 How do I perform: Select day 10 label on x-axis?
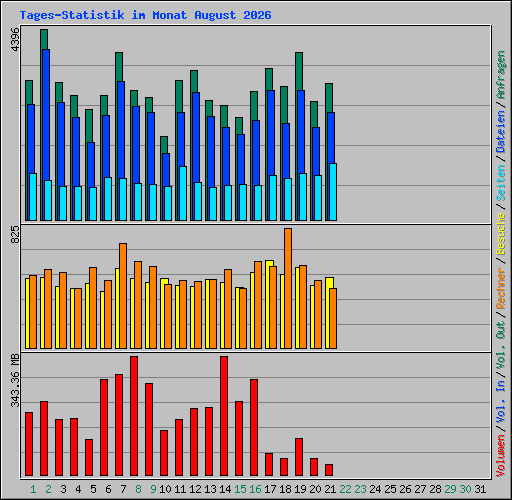pos(165,489)
